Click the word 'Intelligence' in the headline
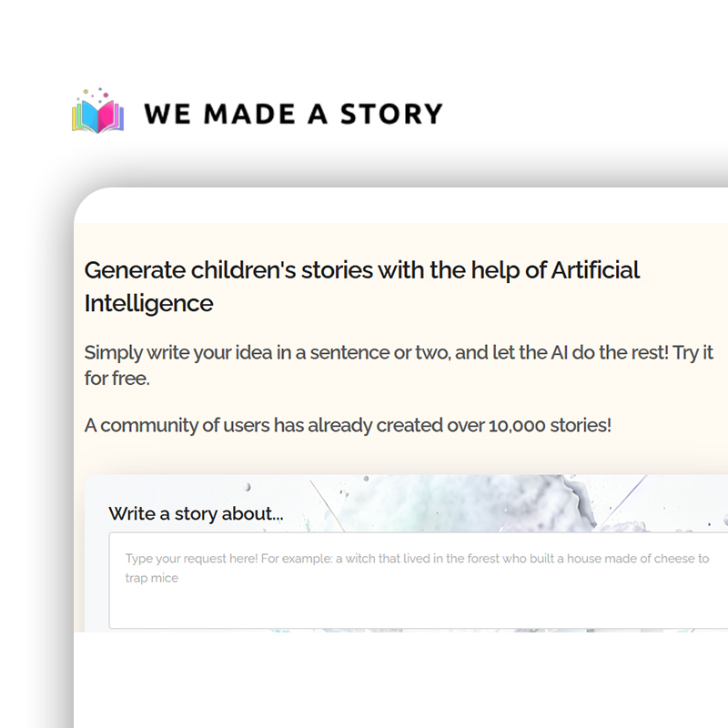This screenshot has width=728, height=728. point(148,303)
